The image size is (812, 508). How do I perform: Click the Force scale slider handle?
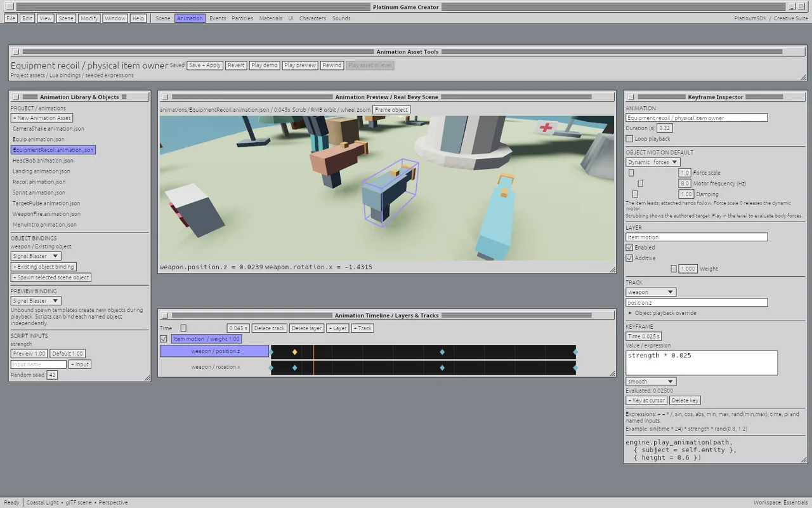coord(631,173)
